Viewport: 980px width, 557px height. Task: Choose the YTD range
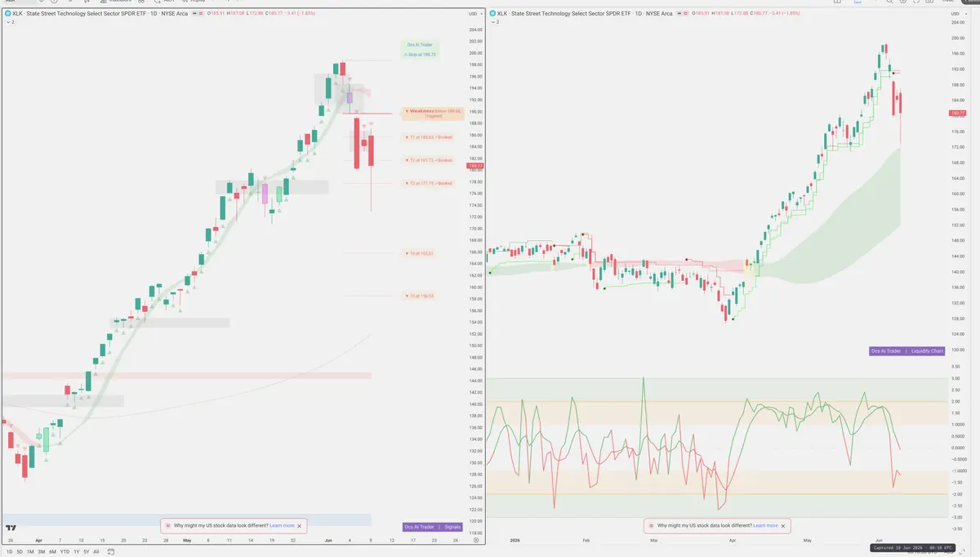click(65, 552)
